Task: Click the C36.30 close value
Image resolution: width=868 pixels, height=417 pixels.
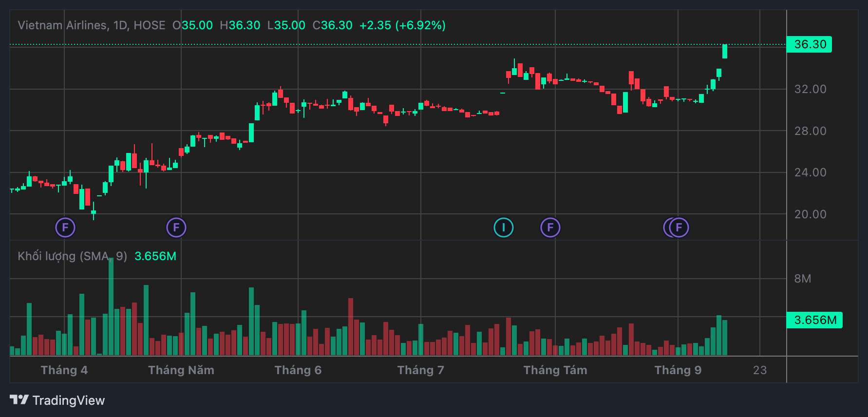Action: (x=333, y=25)
